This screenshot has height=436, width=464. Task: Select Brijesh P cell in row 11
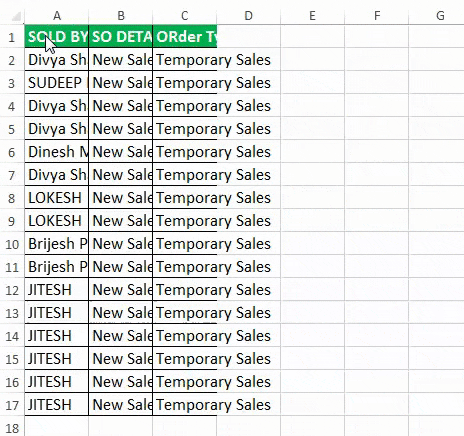click(x=57, y=267)
